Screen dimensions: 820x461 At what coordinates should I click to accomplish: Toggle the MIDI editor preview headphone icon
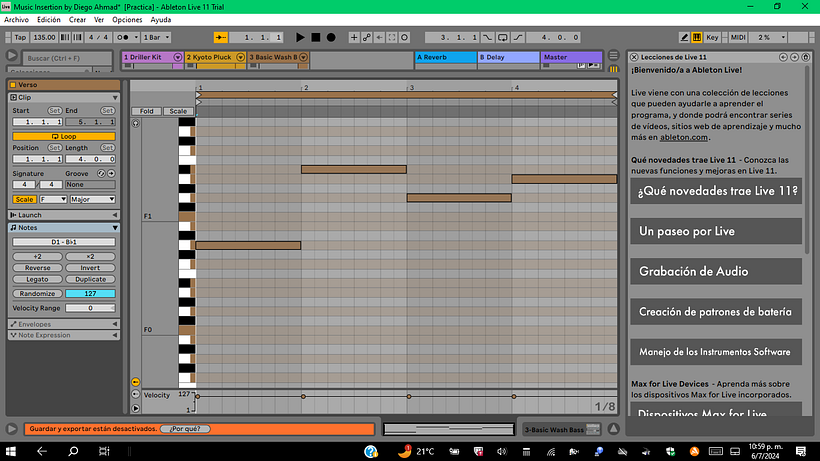point(135,123)
